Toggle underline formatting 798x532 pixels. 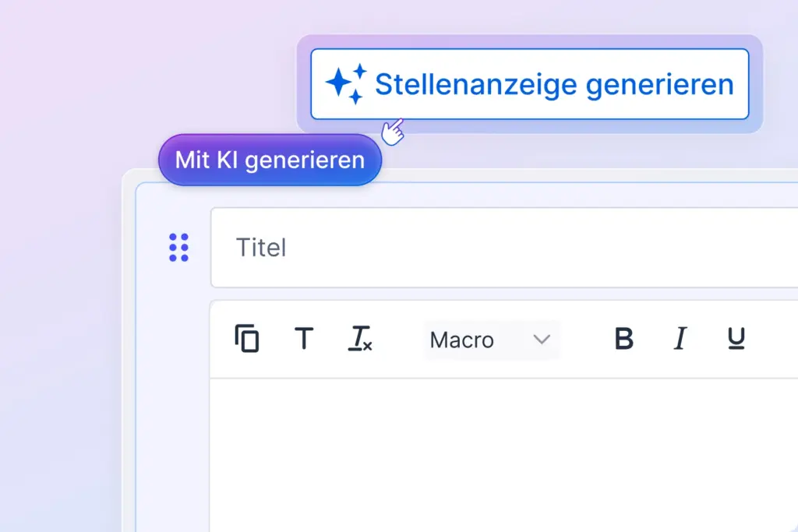734,339
